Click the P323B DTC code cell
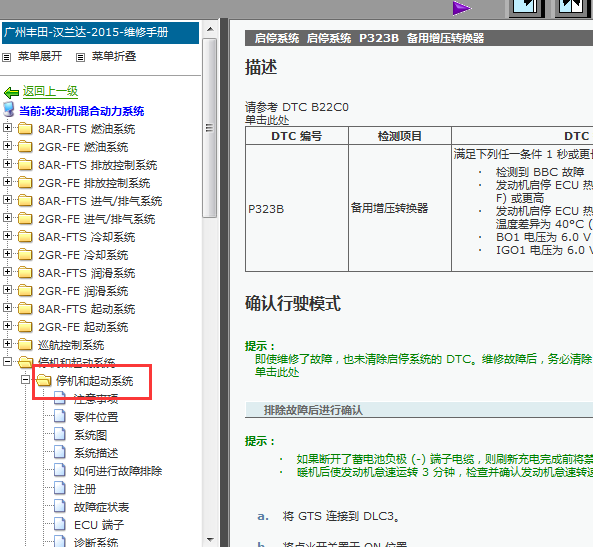Viewport: 593px width, 547px height. click(x=296, y=208)
